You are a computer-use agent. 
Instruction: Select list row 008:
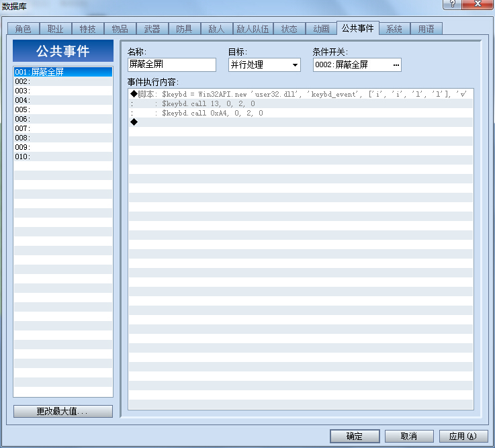(63, 138)
